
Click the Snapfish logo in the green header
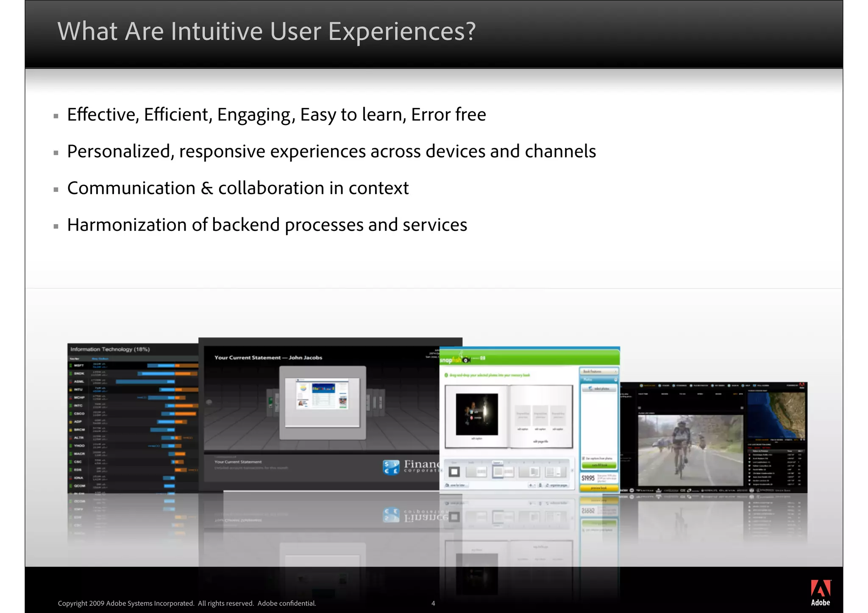pos(451,360)
